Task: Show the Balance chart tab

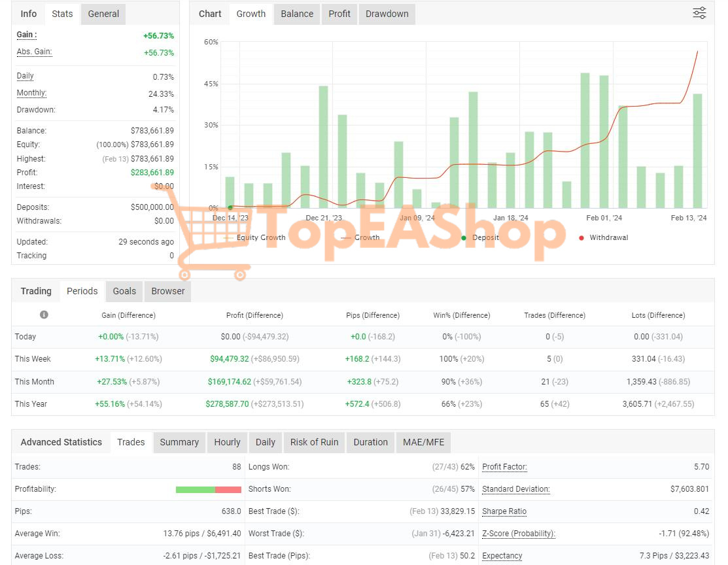Action: (297, 14)
